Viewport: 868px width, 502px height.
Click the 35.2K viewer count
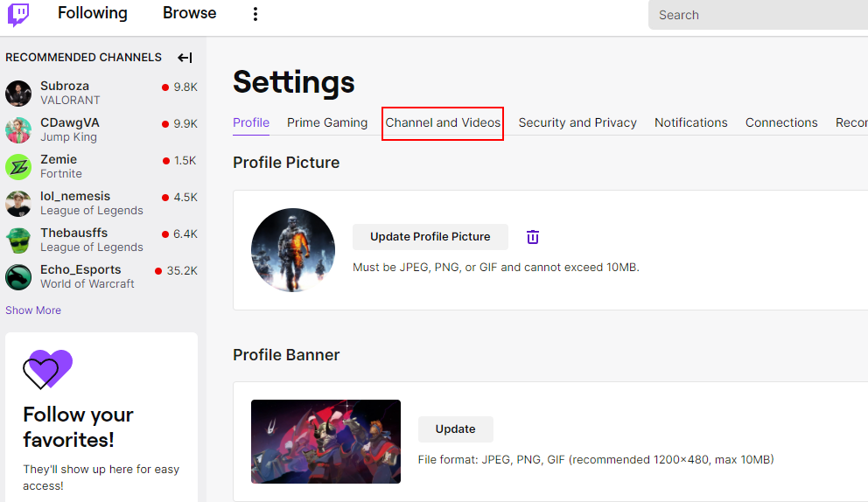point(182,270)
